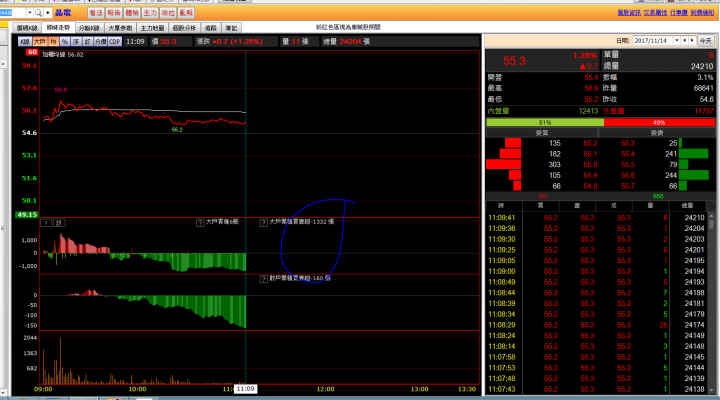The height and width of the screenshot is (400, 720).
Task: Open the 行事曆 link
Action: coord(679,13)
